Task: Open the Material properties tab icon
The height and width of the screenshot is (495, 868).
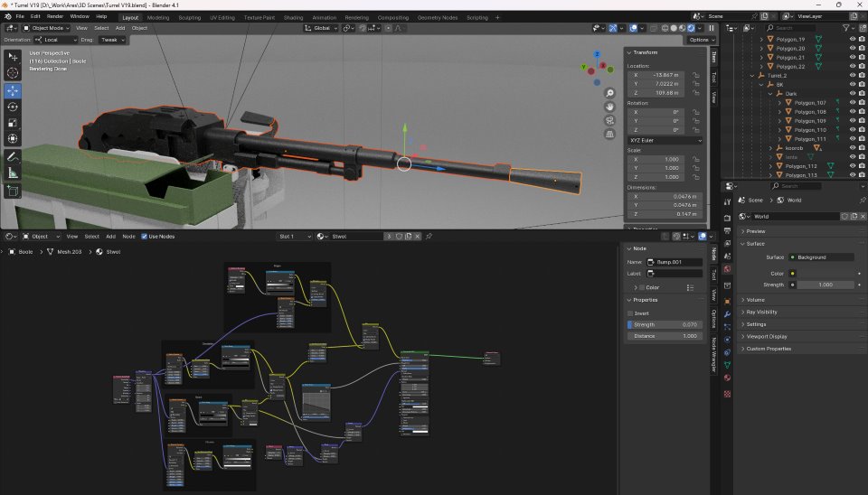Action: point(727,378)
